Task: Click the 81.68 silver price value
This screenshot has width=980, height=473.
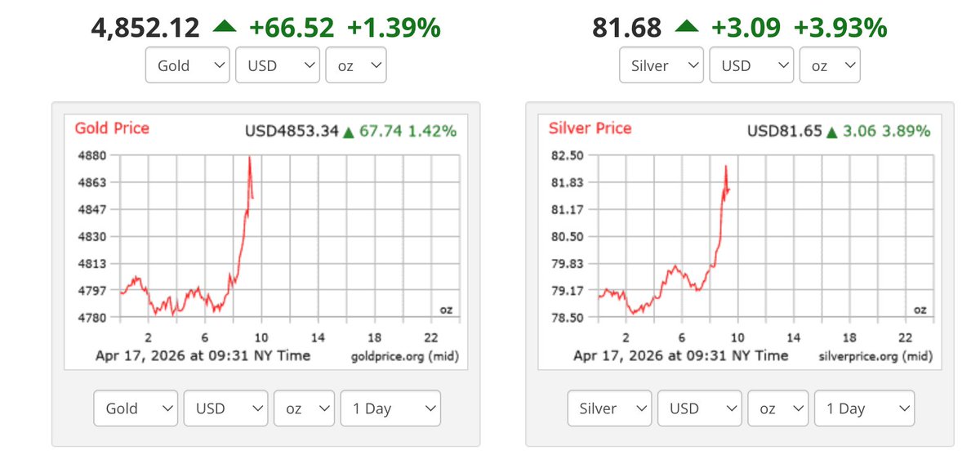Action: pos(627,27)
